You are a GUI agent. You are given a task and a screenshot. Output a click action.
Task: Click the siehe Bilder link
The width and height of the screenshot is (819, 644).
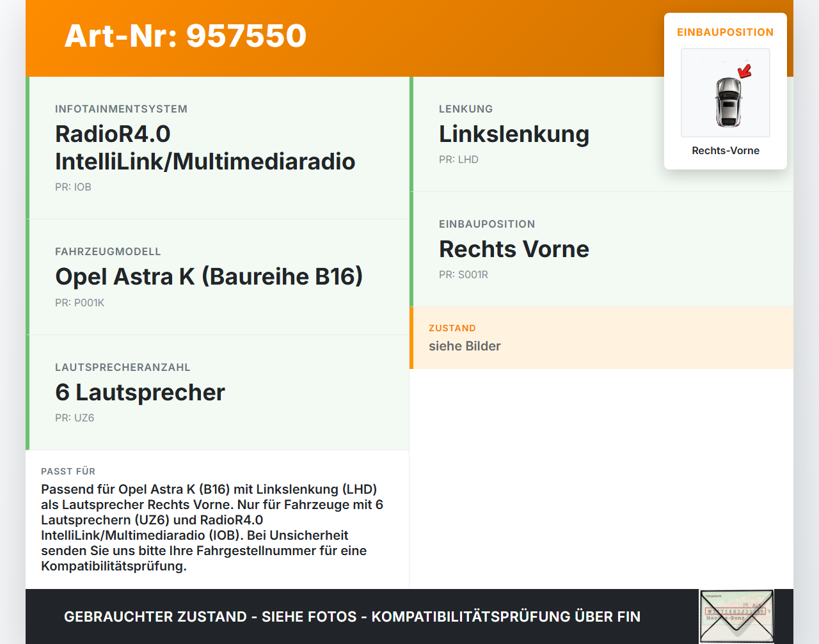[465, 346]
